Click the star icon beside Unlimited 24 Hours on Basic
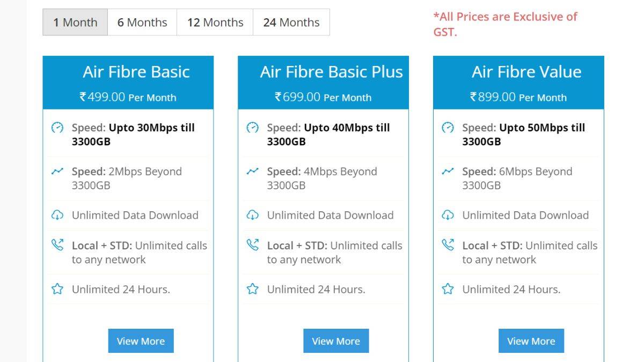This screenshot has height=362, width=644. coord(58,289)
